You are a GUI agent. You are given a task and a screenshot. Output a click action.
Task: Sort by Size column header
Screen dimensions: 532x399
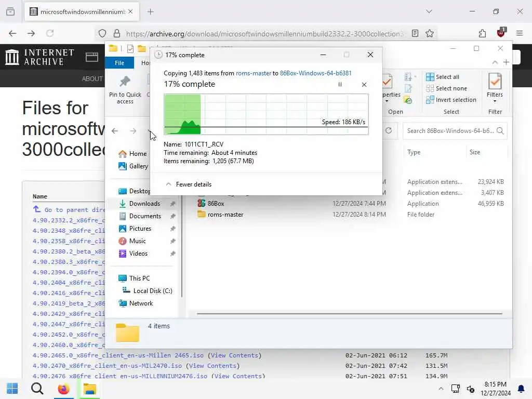(475, 152)
